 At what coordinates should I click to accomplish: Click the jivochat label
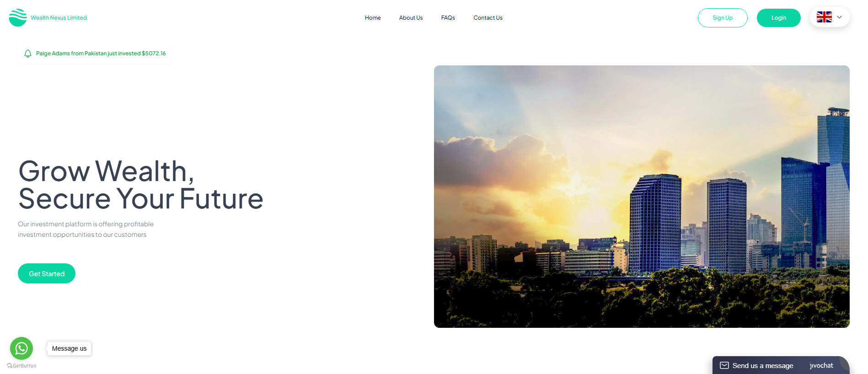821,365
